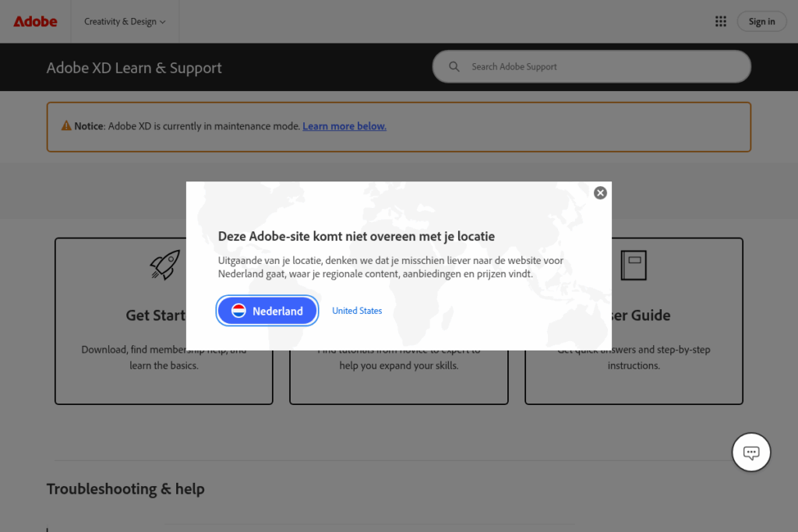Viewport: 798px width, 532px height.
Task: Choose Nederland in the location dialog
Action: [267, 310]
